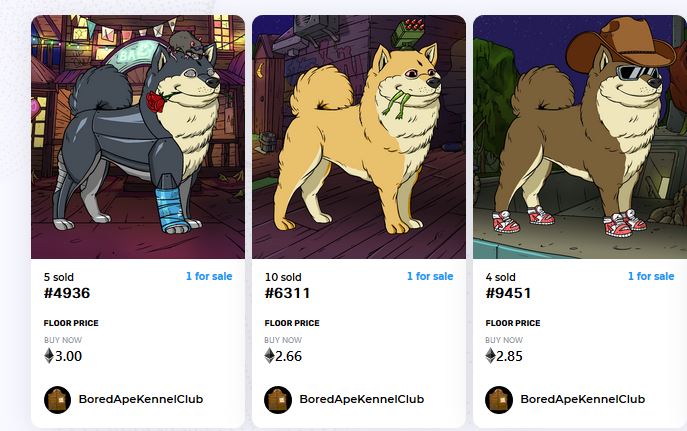This screenshot has height=431, width=687.
Task: Click Ethereum icon beside 3.00 price
Action: (x=49, y=356)
